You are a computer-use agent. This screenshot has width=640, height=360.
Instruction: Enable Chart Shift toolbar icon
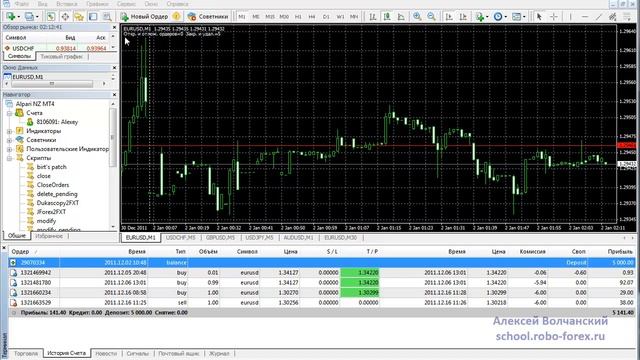(463, 17)
